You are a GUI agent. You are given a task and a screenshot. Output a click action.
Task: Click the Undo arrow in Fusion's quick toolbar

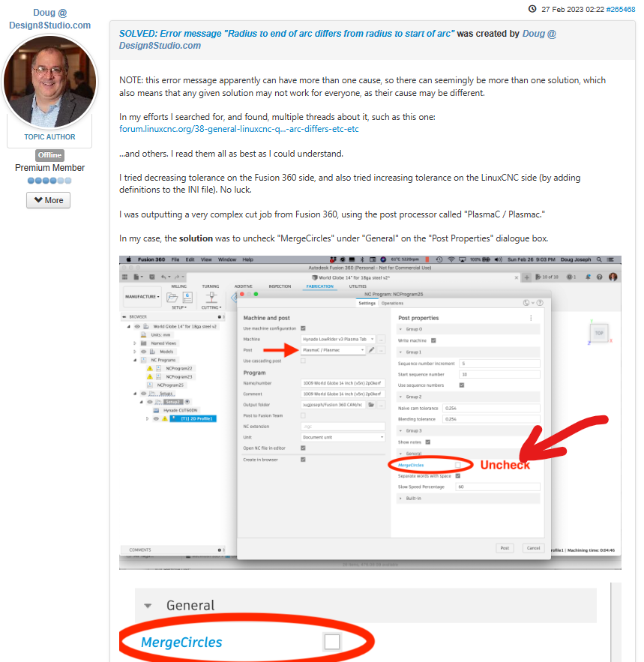pos(164,277)
